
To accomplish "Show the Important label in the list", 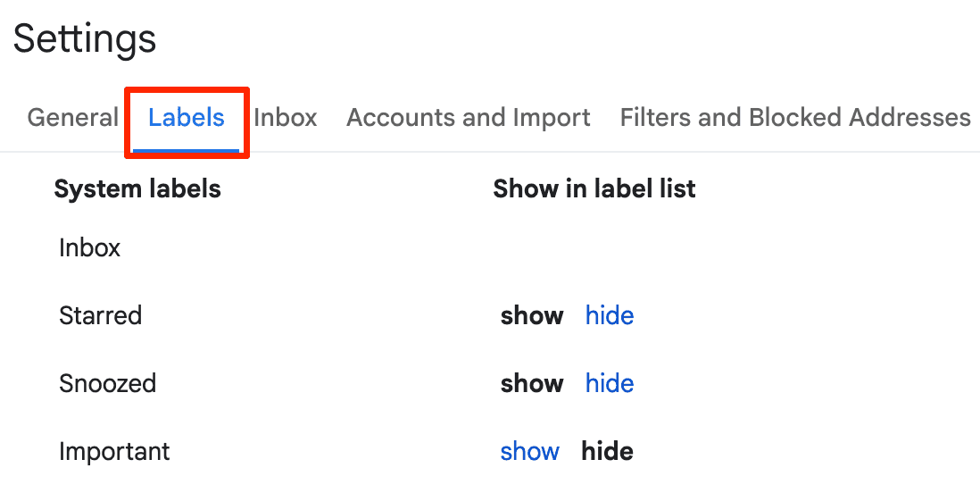I will tap(530, 452).
